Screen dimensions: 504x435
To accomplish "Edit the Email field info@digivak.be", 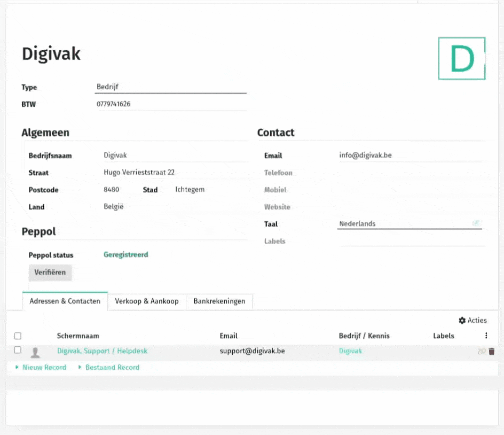I will (411, 156).
